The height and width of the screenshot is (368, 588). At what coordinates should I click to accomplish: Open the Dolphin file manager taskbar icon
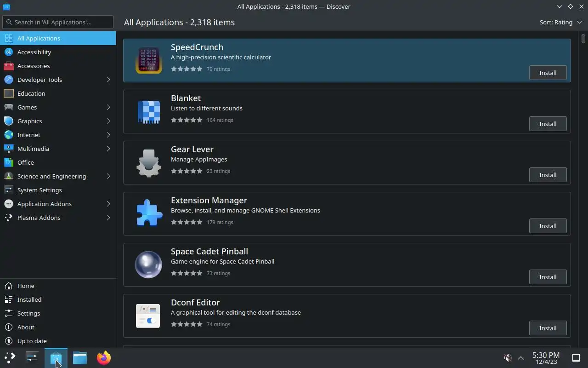tap(80, 358)
